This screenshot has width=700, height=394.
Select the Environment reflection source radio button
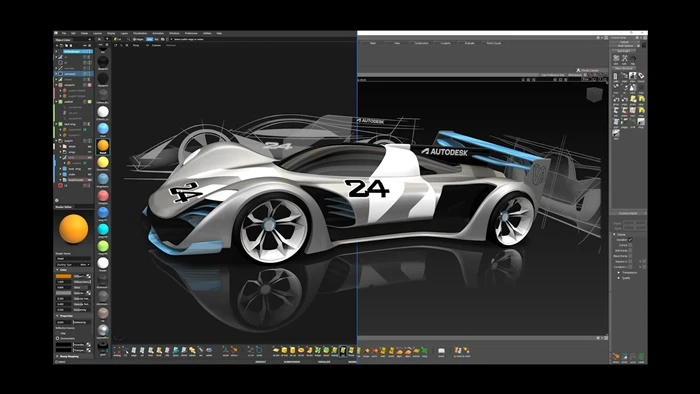coord(58,339)
